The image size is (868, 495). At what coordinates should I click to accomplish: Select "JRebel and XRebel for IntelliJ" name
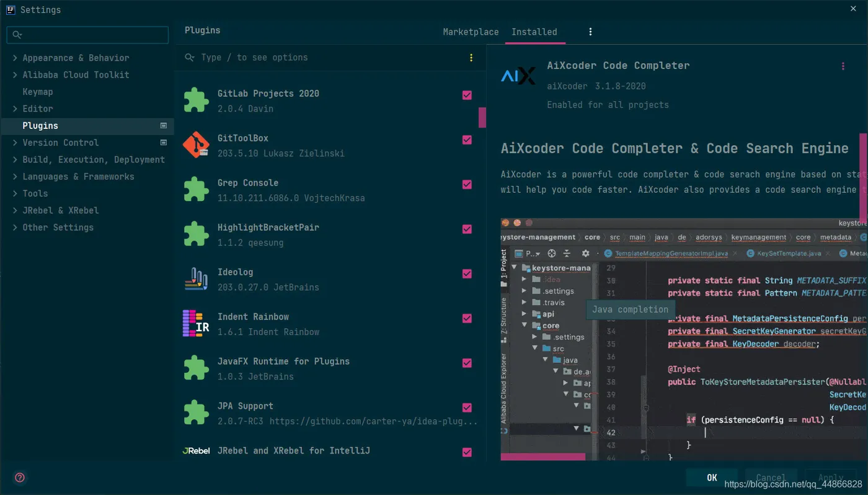click(x=294, y=451)
